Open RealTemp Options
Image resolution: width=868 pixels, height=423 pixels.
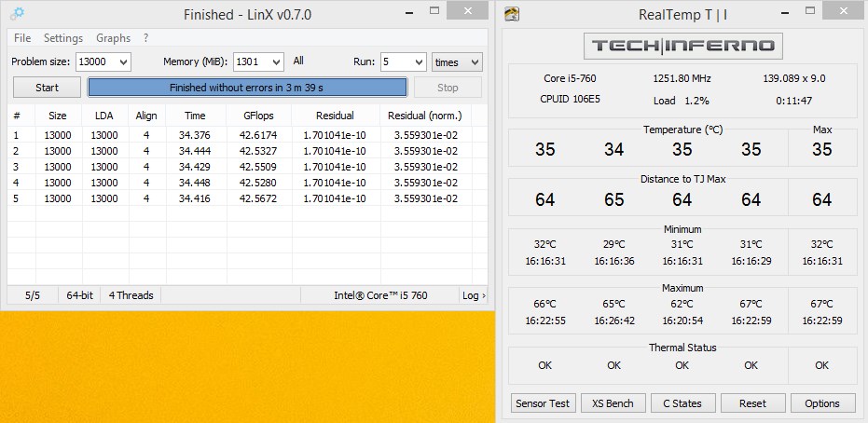coord(822,403)
